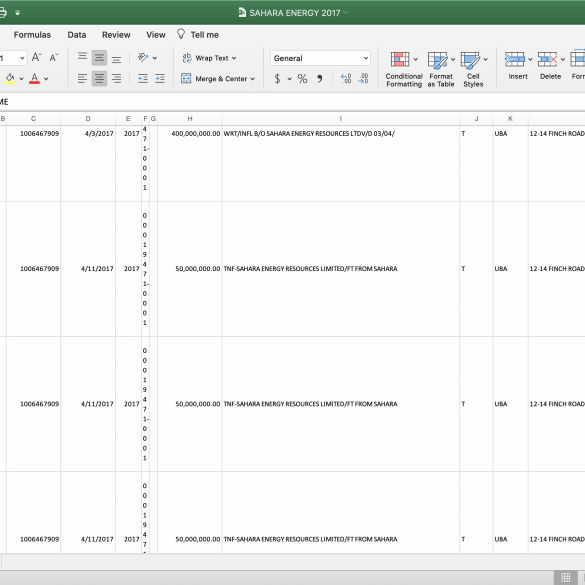Select column E header

pyautogui.click(x=128, y=119)
